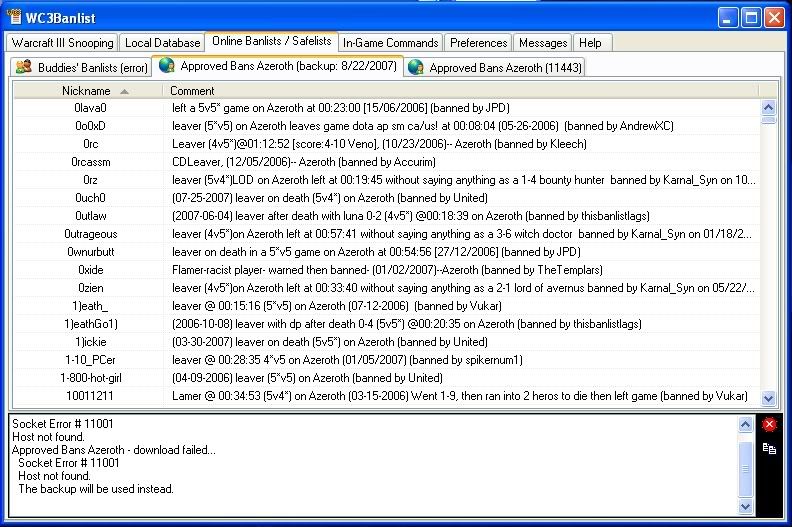Clear log with the red X icon

[x=769, y=424]
